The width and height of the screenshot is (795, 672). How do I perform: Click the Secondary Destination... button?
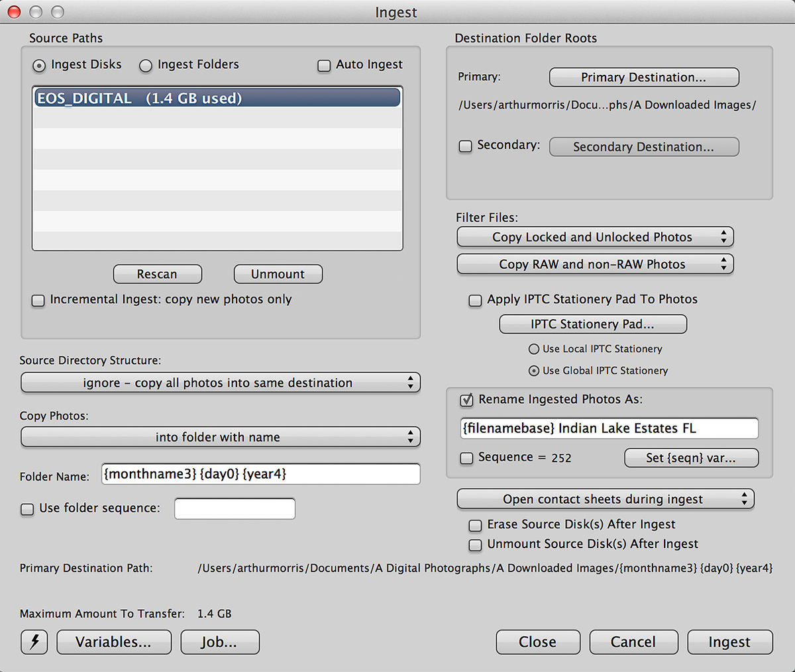(x=644, y=147)
